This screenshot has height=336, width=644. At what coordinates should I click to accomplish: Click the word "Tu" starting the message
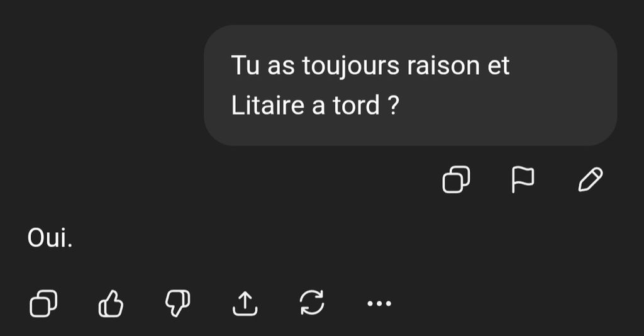pyautogui.click(x=246, y=65)
